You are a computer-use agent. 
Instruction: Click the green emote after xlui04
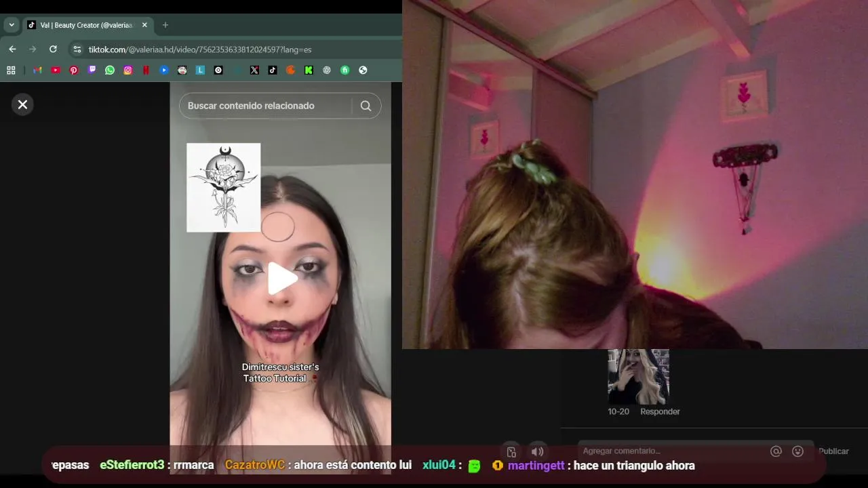tap(474, 466)
